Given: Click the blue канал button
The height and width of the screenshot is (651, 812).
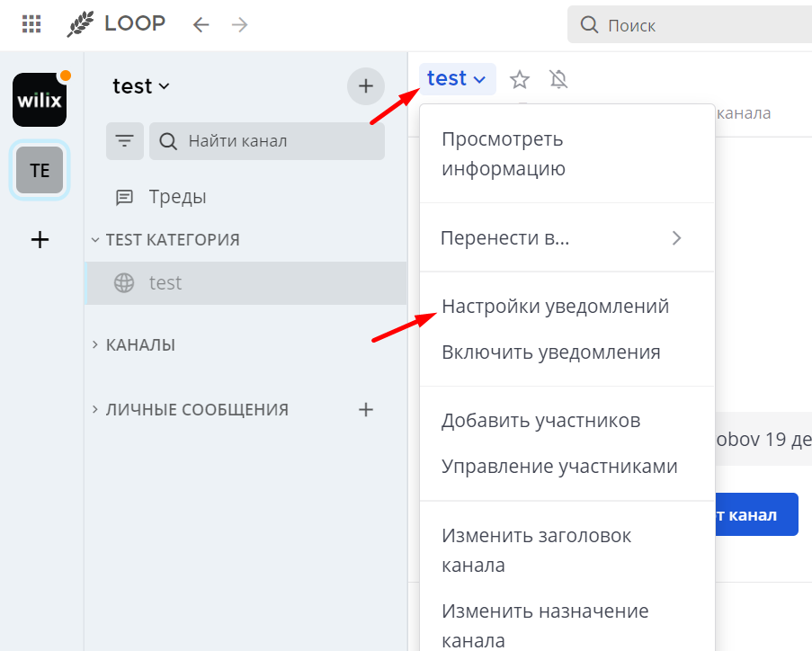Looking at the screenshot, I should [x=756, y=514].
